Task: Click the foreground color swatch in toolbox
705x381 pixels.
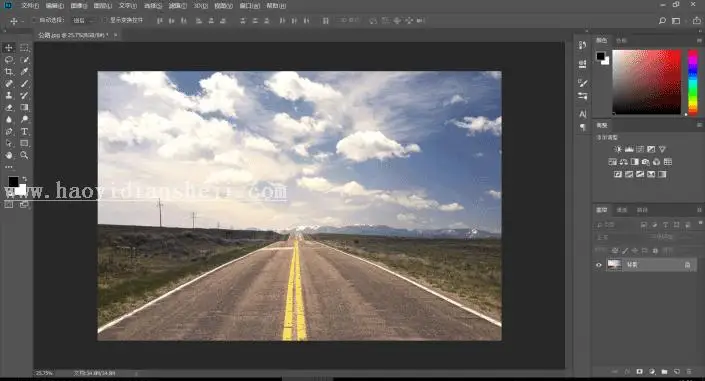Action: tap(13, 182)
